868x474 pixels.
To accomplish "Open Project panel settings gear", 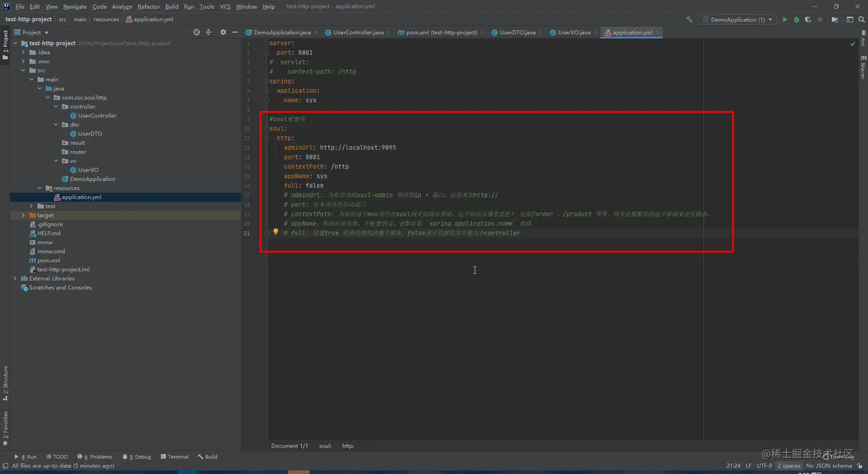I will [223, 32].
